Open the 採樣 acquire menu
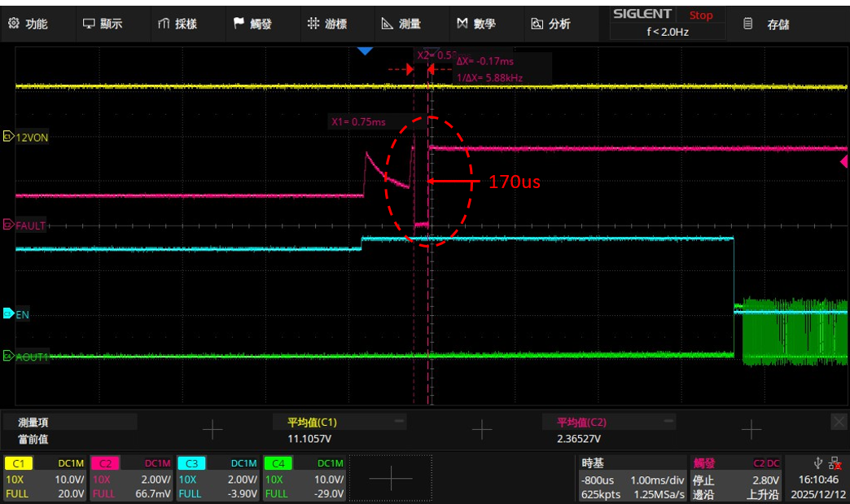This screenshot has width=850, height=504. pos(177,24)
